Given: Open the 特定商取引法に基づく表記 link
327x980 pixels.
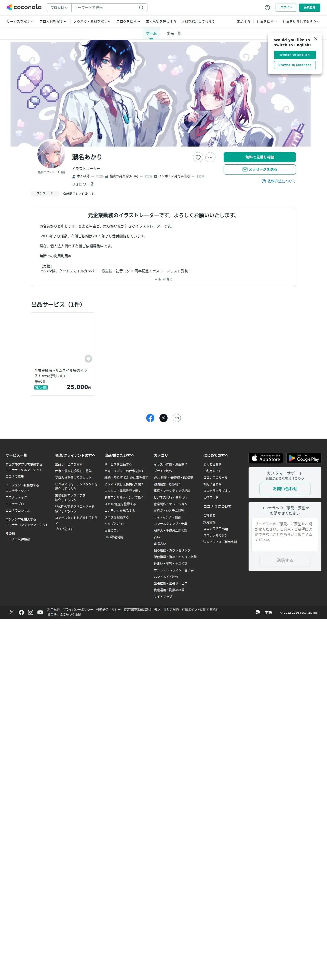Looking at the screenshot, I should [x=142, y=610].
